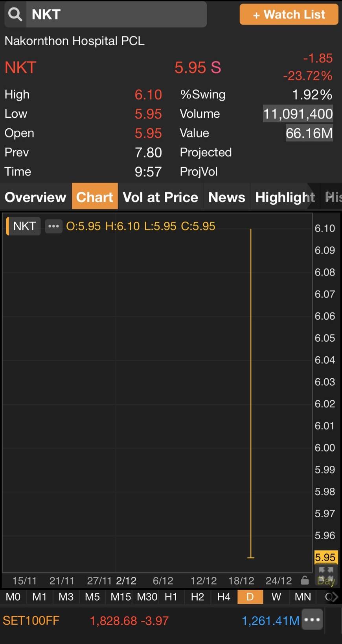The image size is (342, 644).
Task: Tap the Open value 5.95
Action: click(x=148, y=133)
